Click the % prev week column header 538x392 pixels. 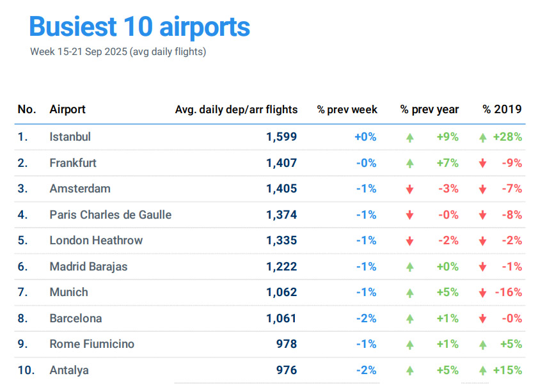(x=347, y=109)
